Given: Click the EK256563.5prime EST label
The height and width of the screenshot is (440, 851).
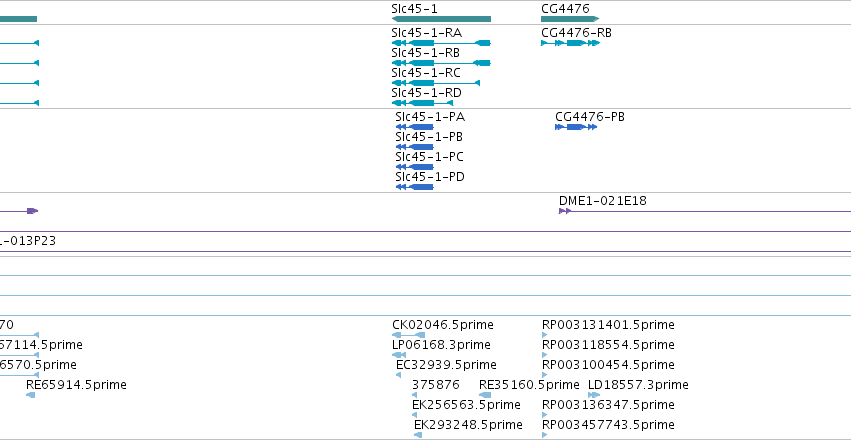Looking at the screenshot, I should pos(466,405).
